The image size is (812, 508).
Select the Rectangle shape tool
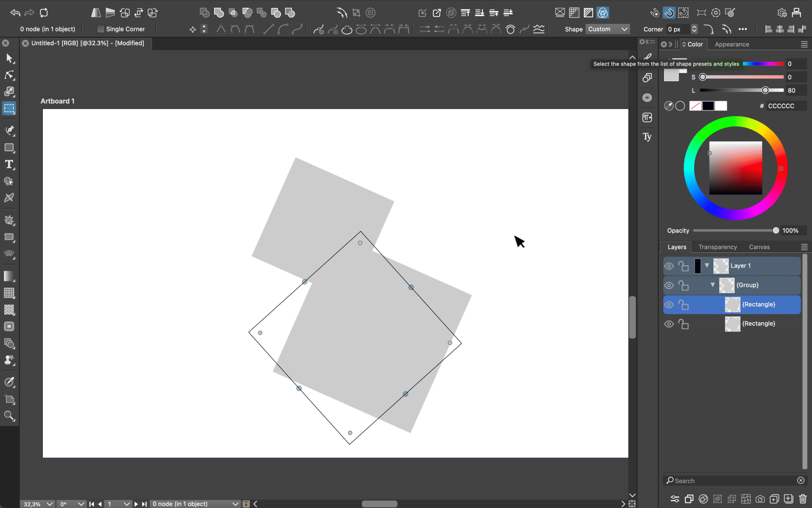9,148
